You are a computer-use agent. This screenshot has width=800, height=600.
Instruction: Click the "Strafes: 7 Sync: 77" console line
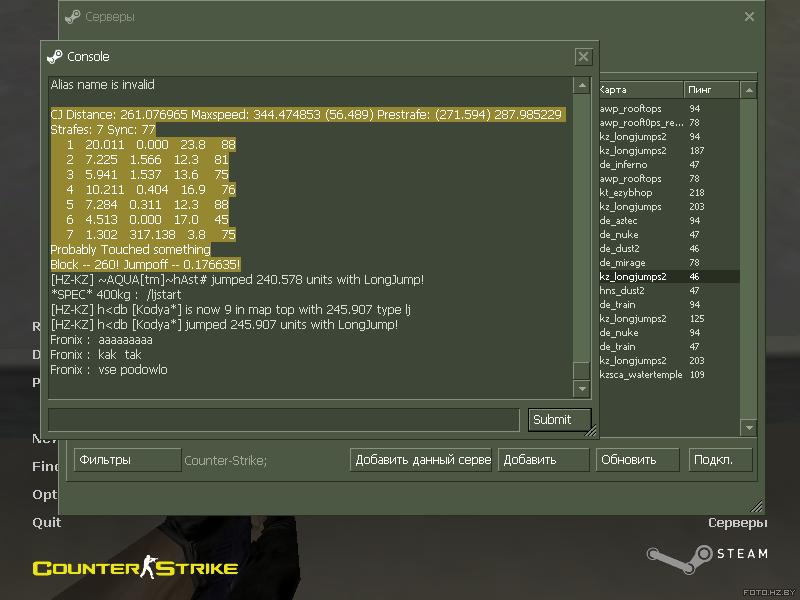click(x=103, y=130)
